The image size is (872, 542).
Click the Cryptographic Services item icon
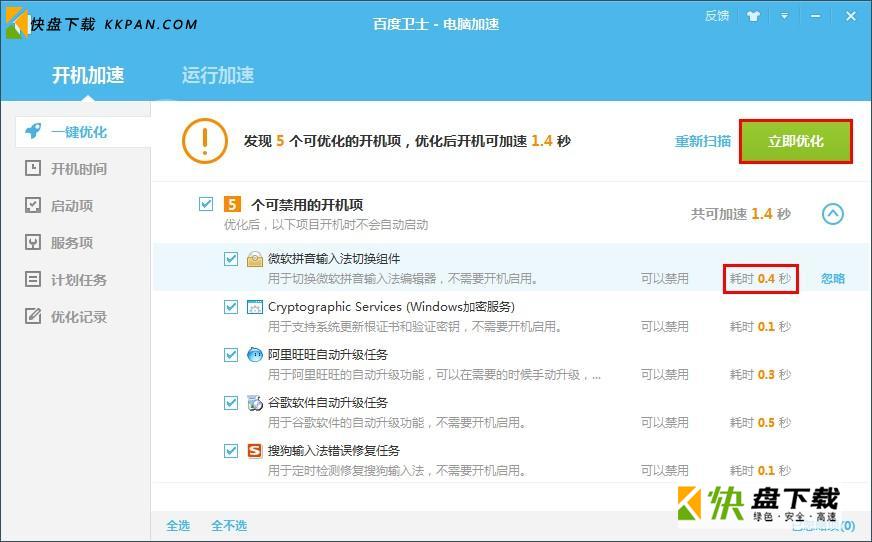click(255, 307)
